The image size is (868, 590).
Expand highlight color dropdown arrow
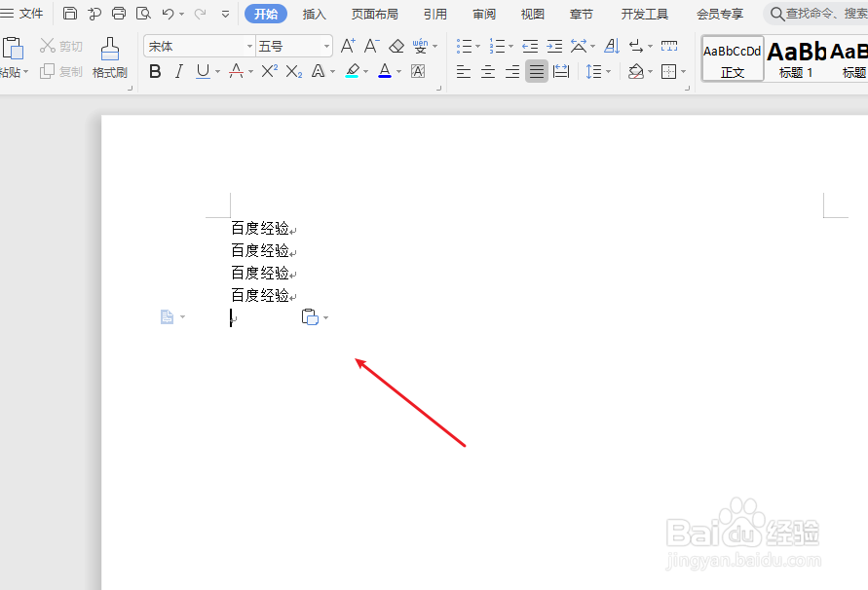point(366,72)
